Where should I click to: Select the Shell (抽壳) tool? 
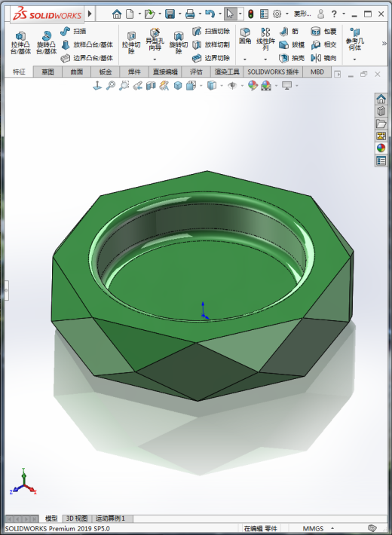(x=292, y=58)
